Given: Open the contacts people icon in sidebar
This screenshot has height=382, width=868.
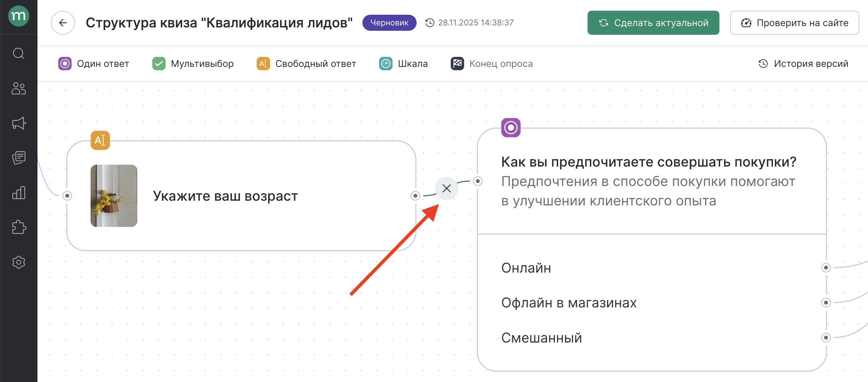Looking at the screenshot, I should point(18,89).
